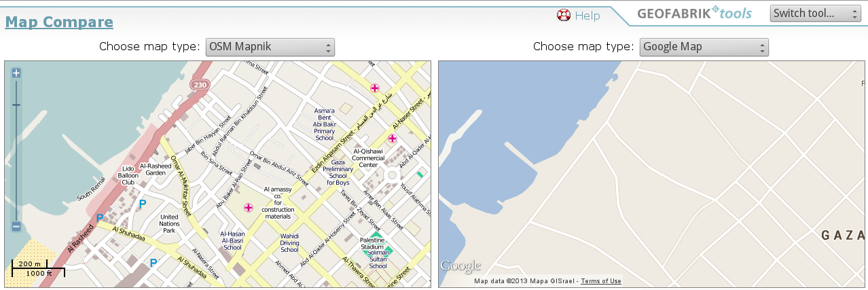The width and height of the screenshot is (868, 290).
Task: Click the GEOFABRIK tools logo
Action: [x=694, y=14]
